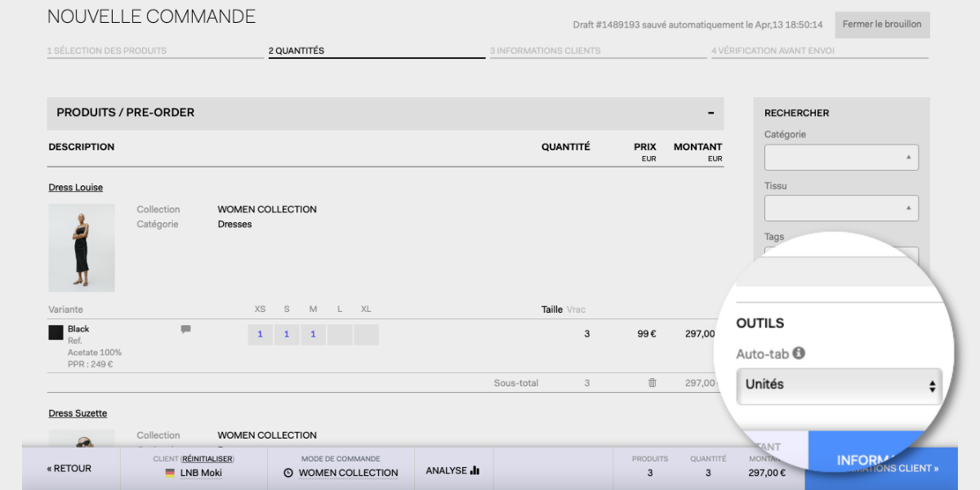Click the M quantity field for Black
This screenshot has width=980, height=490.
[x=313, y=334]
